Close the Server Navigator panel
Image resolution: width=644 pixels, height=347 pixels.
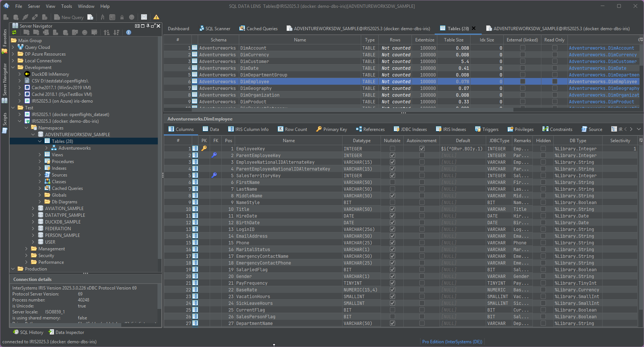click(x=159, y=26)
